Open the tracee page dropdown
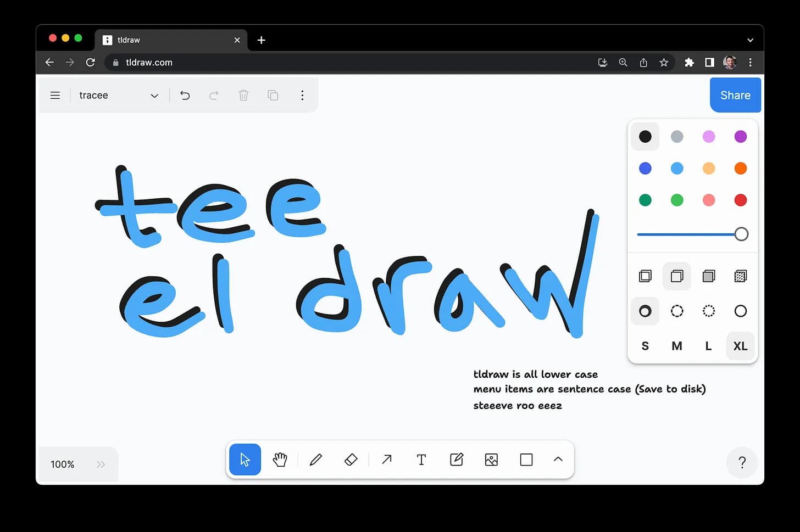The width and height of the screenshot is (800, 532). coord(119,96)
